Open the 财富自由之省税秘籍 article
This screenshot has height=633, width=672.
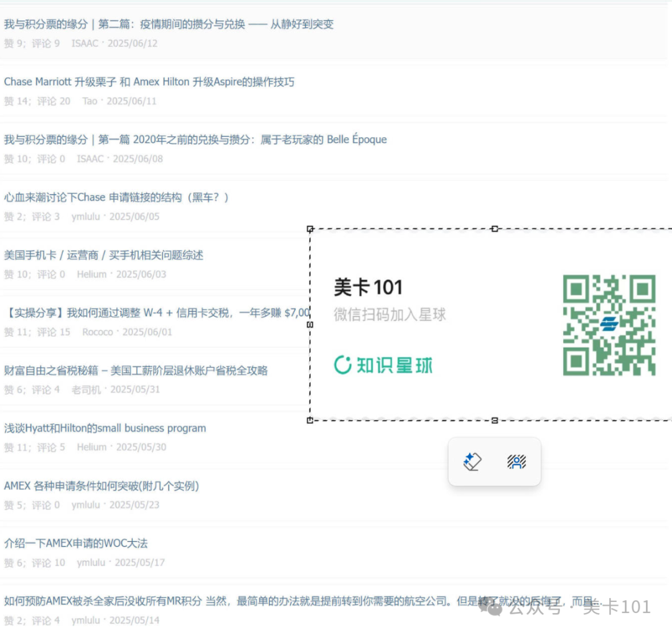tap(136, 370)
